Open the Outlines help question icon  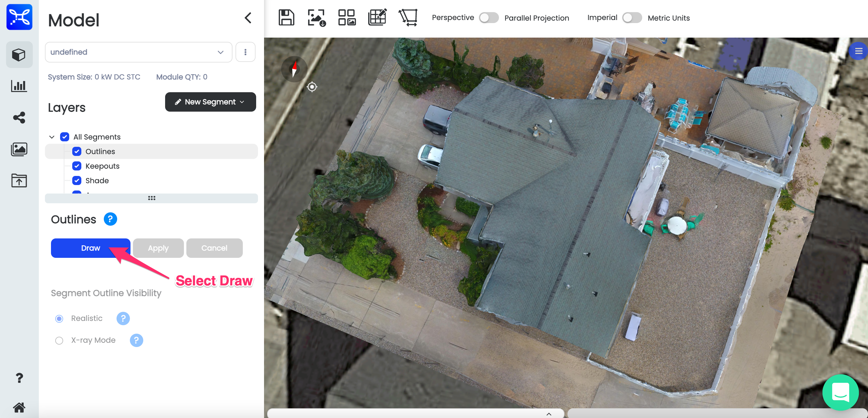click(x=110, y=219)
